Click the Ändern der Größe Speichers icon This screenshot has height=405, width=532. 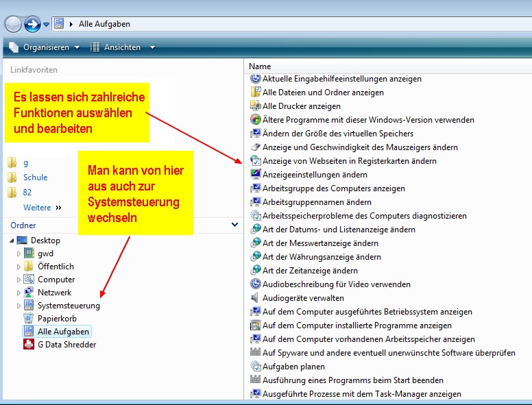[x=256, y=134]
